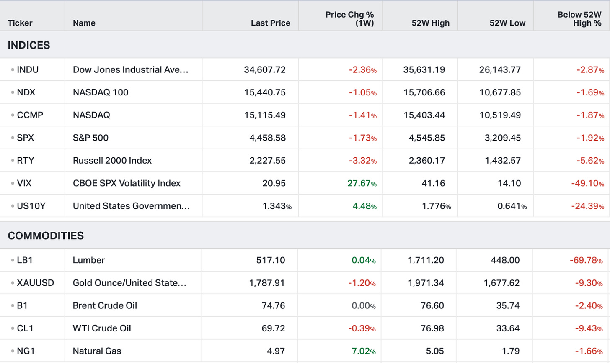Click the weekly change -2.36%
The image size is (610, 364).
(x=363, y=70)
